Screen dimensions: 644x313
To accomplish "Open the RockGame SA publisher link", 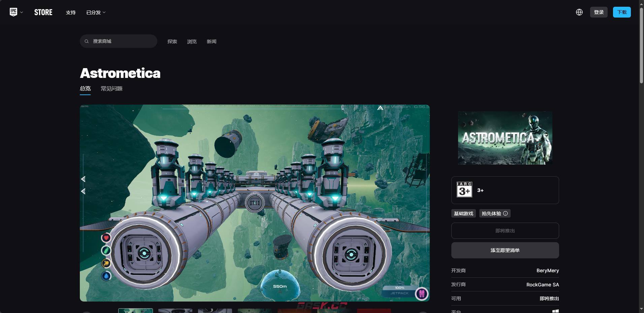I will [543, 285].
